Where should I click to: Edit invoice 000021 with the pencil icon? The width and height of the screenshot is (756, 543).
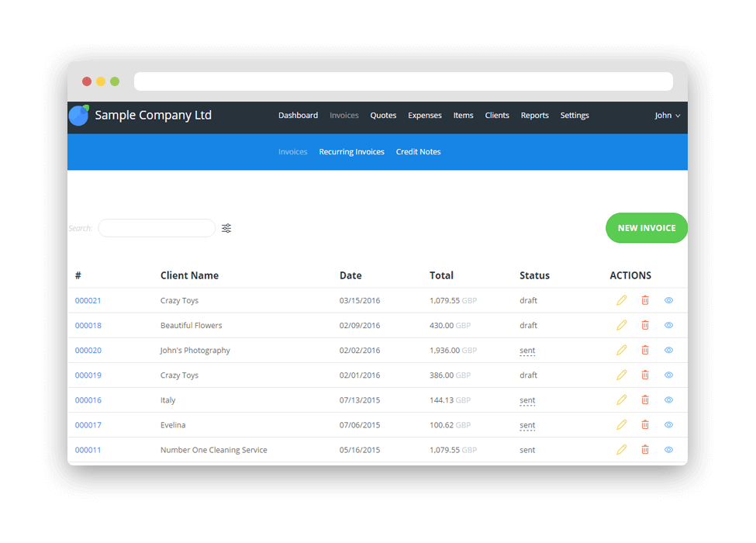pos(621,300)
